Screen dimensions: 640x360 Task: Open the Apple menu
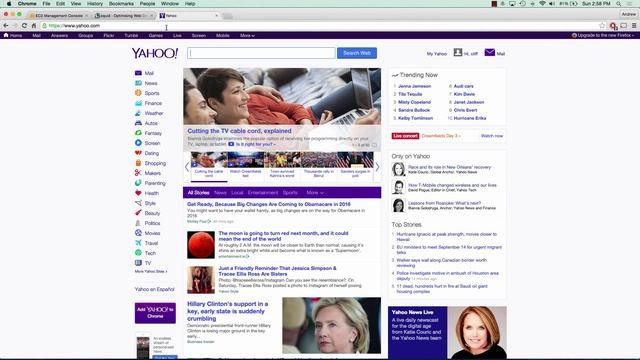9,4
